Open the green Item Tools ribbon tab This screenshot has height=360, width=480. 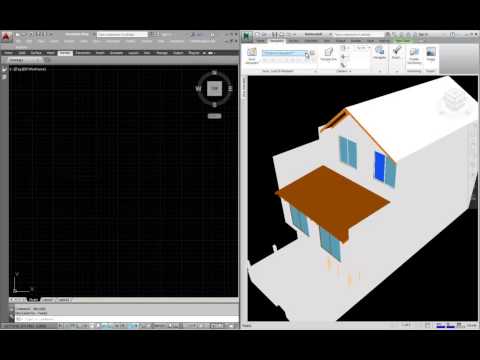(403, 41)
